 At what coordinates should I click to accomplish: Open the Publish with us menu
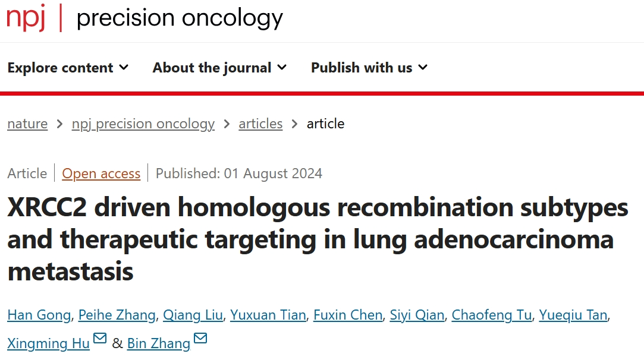pyautogui.click(x=369, y=67)
